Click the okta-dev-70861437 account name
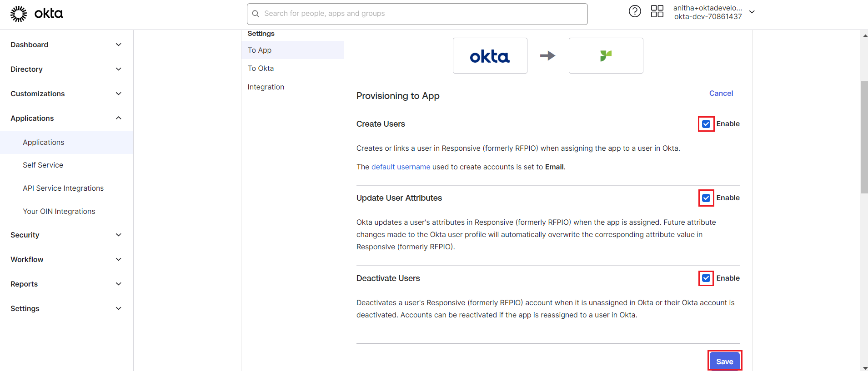Viewport: 868px width, 371px height. (708, 16)
